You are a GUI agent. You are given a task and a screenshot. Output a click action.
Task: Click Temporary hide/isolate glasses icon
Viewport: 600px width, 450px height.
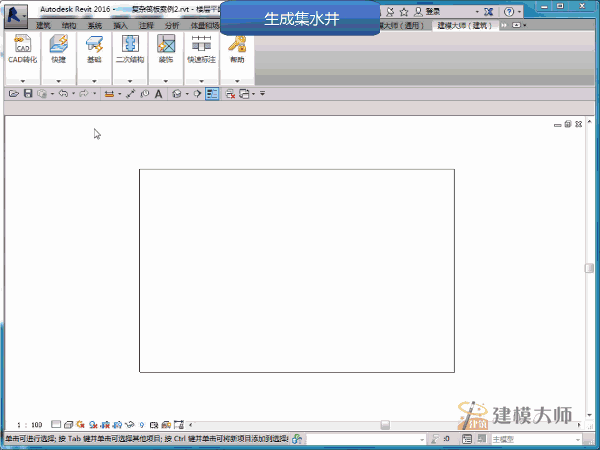(130, 424)
